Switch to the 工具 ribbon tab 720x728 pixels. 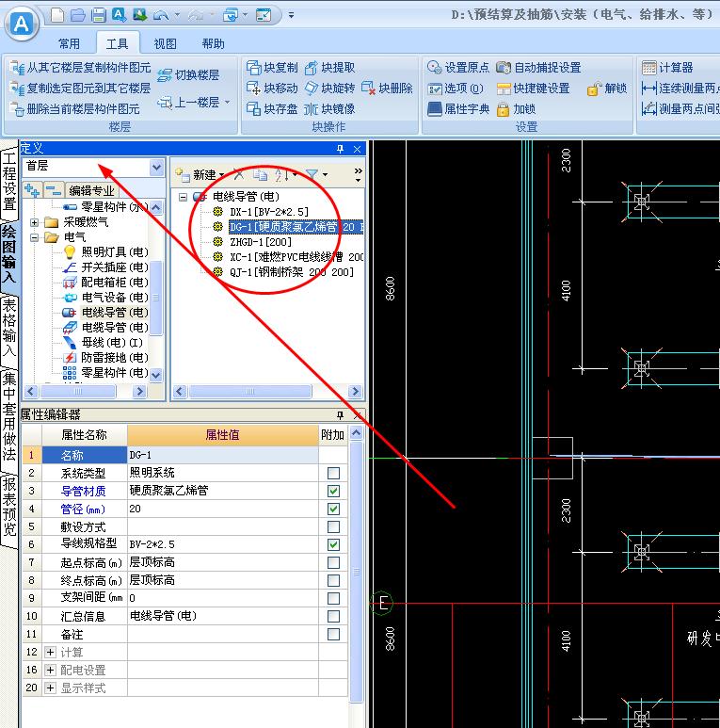tap(118, 44)
